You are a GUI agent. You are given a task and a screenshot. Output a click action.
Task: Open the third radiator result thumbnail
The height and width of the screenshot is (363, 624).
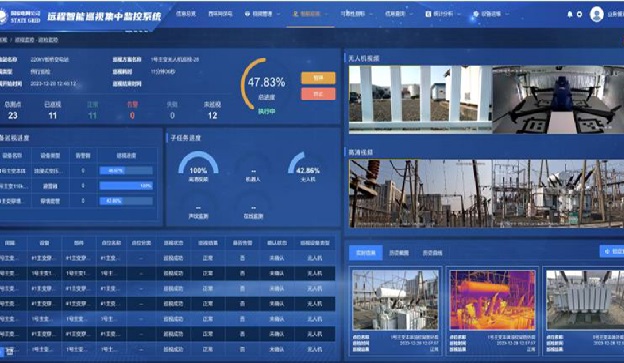click(x=585, y=300)
